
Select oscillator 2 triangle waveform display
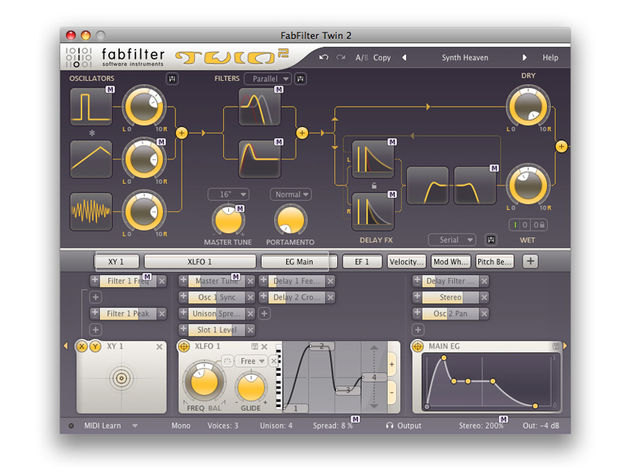(91, 159)
